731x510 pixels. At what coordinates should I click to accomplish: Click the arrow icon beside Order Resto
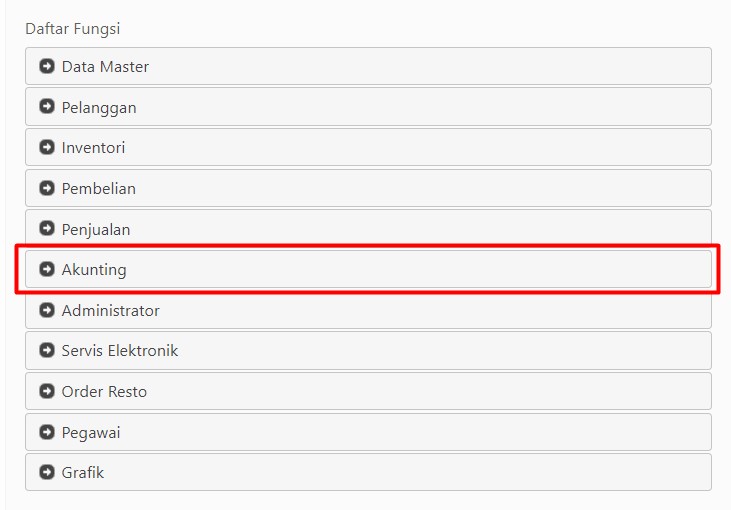point(47,391)
